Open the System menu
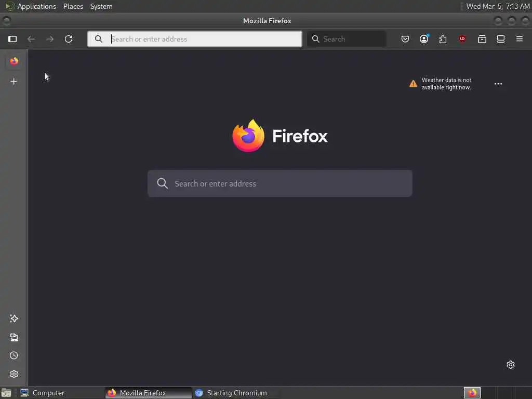The width and height of the screenshot is (532, 399). coord(101,6)
